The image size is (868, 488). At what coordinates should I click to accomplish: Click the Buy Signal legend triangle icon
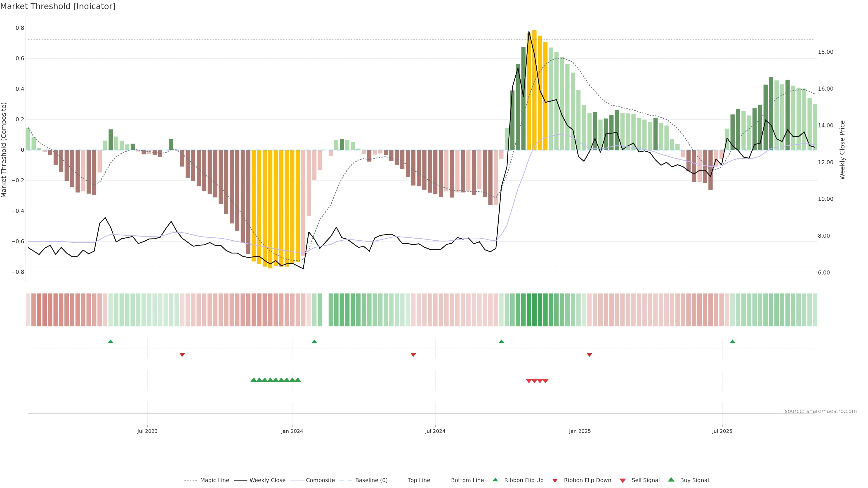coord(671,480)
